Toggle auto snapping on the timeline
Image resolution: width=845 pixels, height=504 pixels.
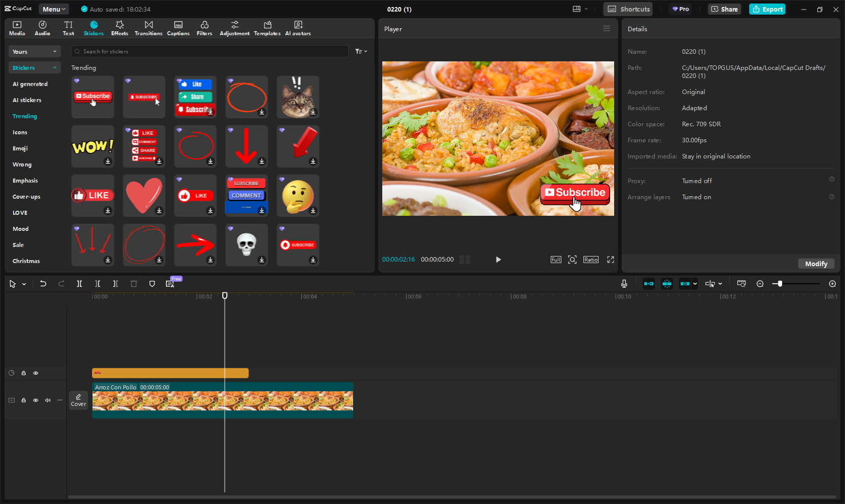667,284
